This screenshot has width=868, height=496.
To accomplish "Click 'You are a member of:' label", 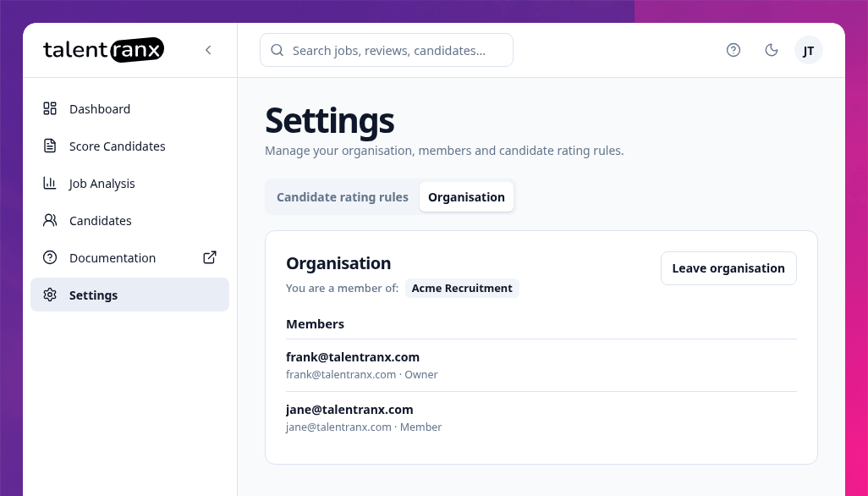I will point(342,289).
